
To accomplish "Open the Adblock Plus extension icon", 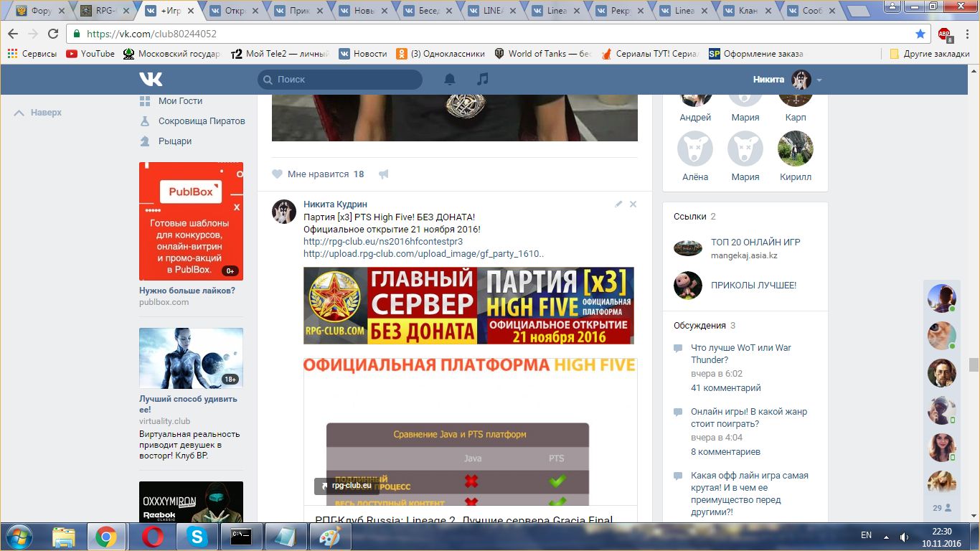I will 945,34.
